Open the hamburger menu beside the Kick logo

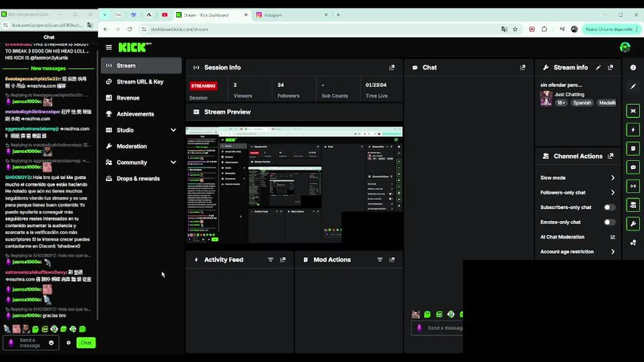click(109, 47)
